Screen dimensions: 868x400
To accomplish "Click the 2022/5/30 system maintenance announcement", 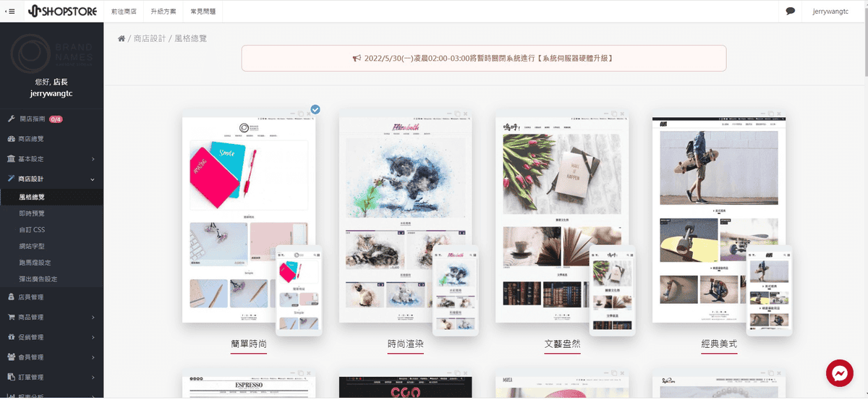I will point(483,58).
